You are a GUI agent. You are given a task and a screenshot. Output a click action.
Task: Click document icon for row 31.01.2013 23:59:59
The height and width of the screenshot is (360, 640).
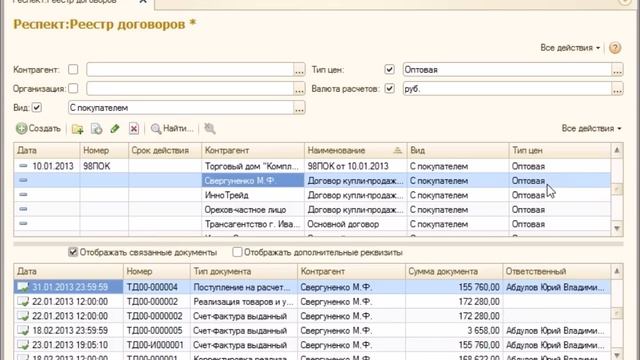(x=23, y=287)
